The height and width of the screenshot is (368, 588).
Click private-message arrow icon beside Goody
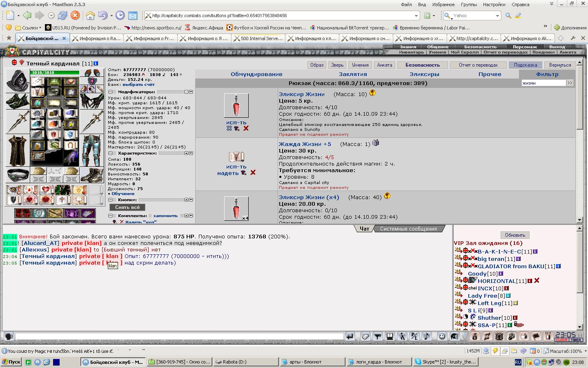point(458,274)
